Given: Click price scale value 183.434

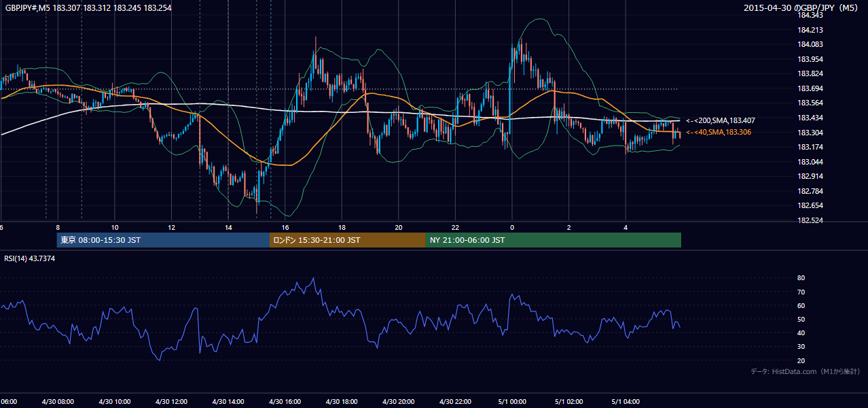Looking at the screenshot, I should coord(810,118).
